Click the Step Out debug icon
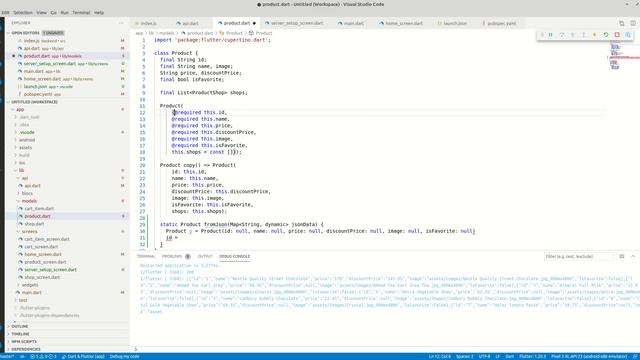This screenshot has height=360, width=640. 584,35
